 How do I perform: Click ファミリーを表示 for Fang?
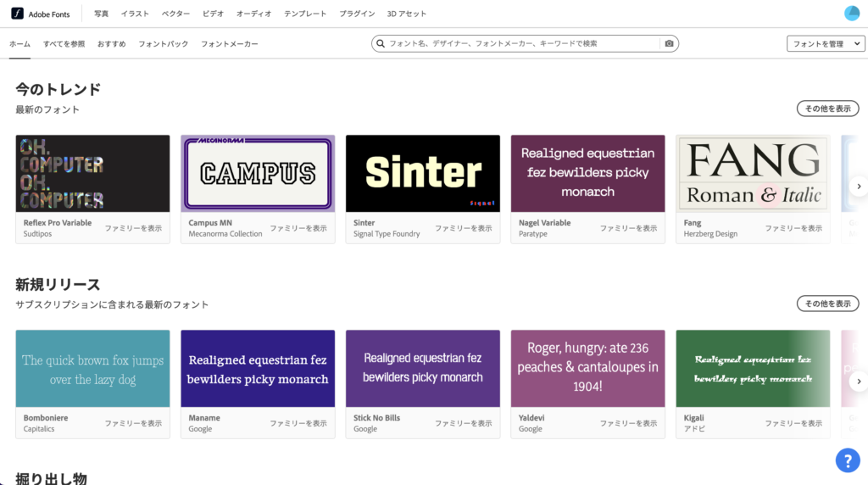pos(793,228)
